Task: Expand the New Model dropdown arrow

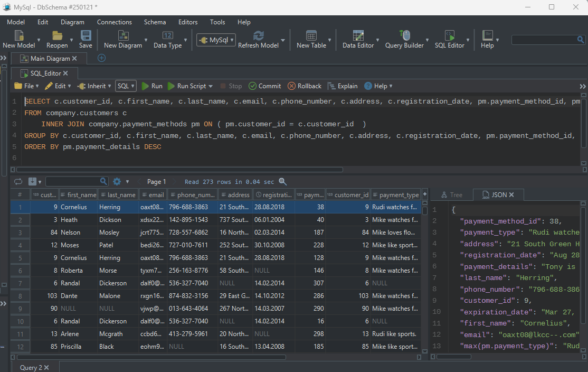Action: coord(39,40)
